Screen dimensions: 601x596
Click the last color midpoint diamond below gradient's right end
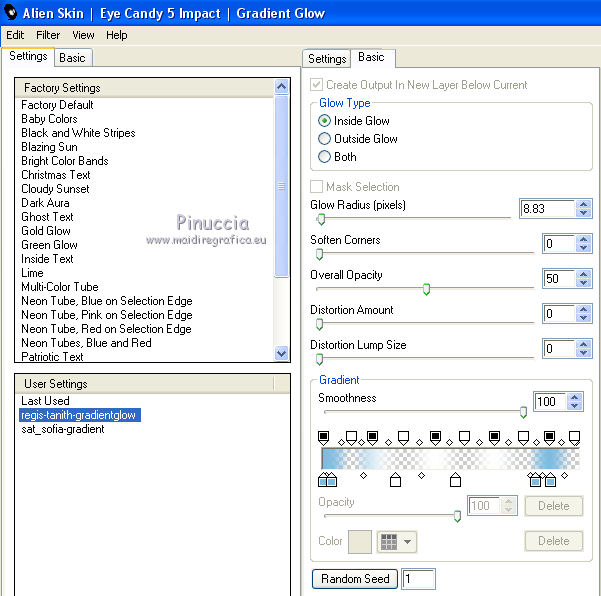click(x=564, y=476)
